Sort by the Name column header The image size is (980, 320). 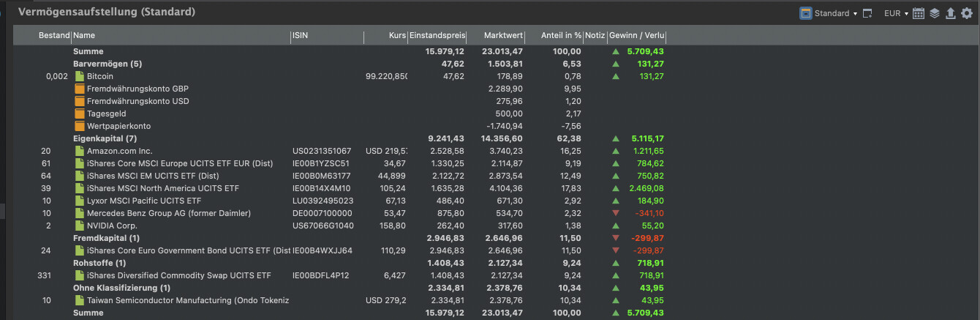84,35
